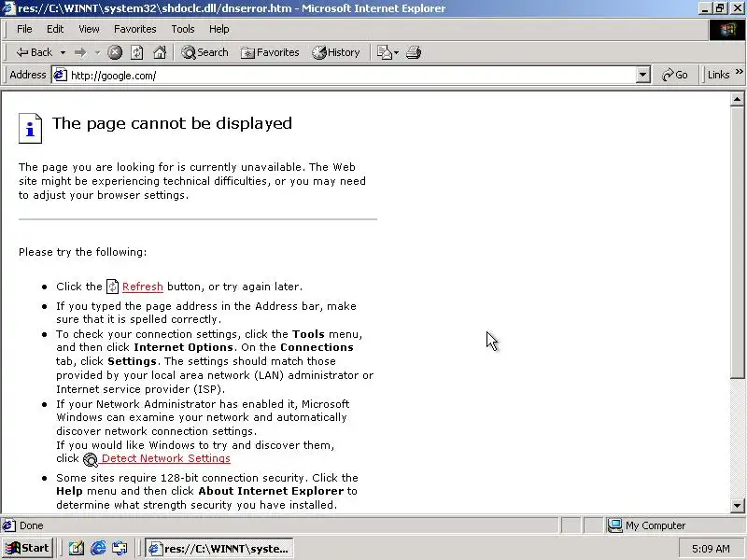Open the View menu
The height and width of the screenshot is (560, 747).
(89, 29)
